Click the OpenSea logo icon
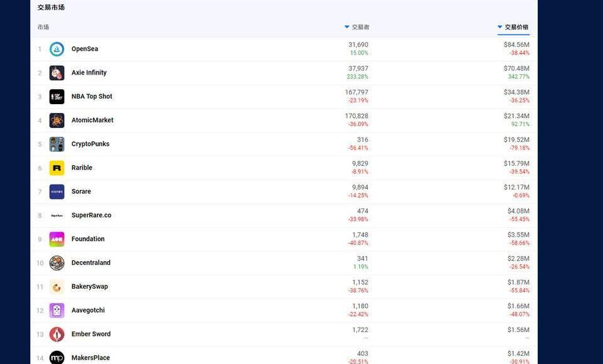This screenshot has width=603, height=364. point(57,49)
